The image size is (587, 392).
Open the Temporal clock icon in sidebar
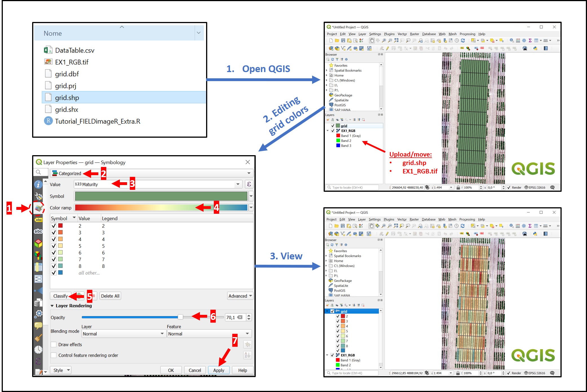coord(38,349)
